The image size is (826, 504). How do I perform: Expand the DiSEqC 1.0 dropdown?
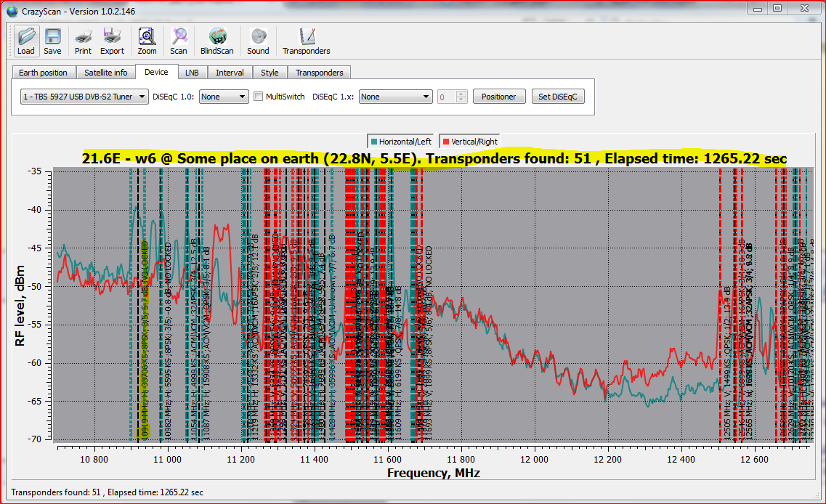coord(224,97)
